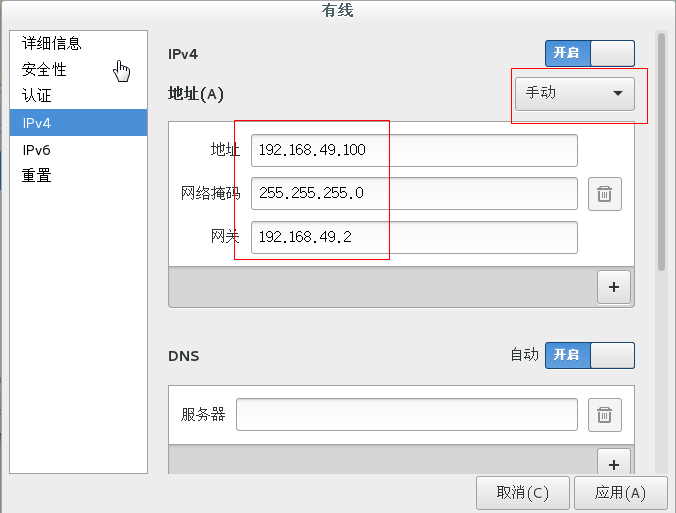Add a new DNS server with the plus button
Screen dimensions: 676x513
tap(614, 463)
